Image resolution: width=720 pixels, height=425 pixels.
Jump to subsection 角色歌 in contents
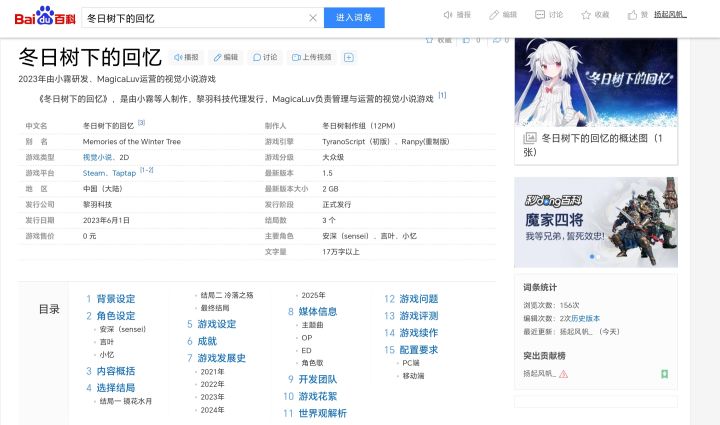[x=312, y=363]
